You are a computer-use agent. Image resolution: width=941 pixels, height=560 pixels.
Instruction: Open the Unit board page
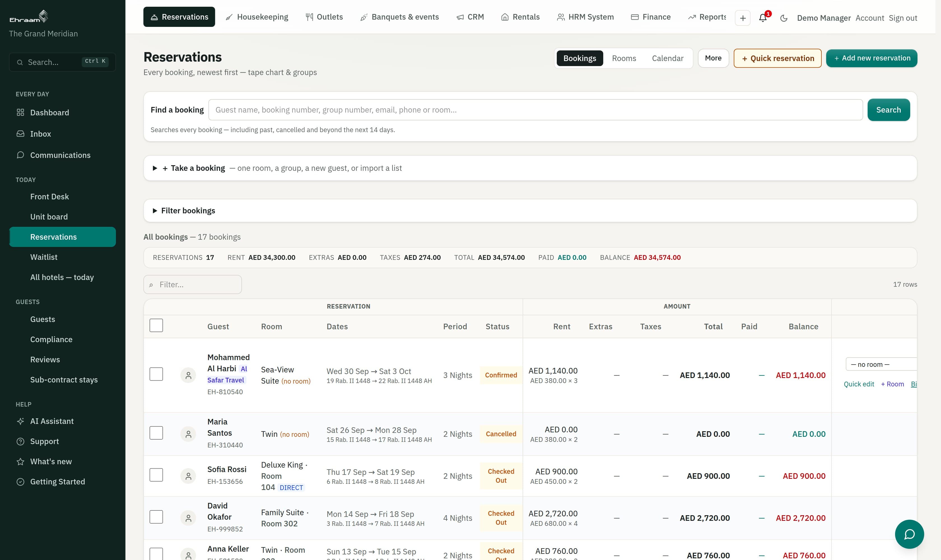[x=62, y=217]
